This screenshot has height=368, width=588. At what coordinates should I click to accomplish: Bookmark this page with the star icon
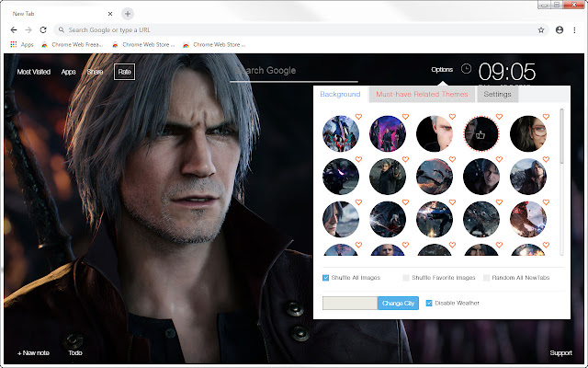pyautogui.click(x=541, y=30)
